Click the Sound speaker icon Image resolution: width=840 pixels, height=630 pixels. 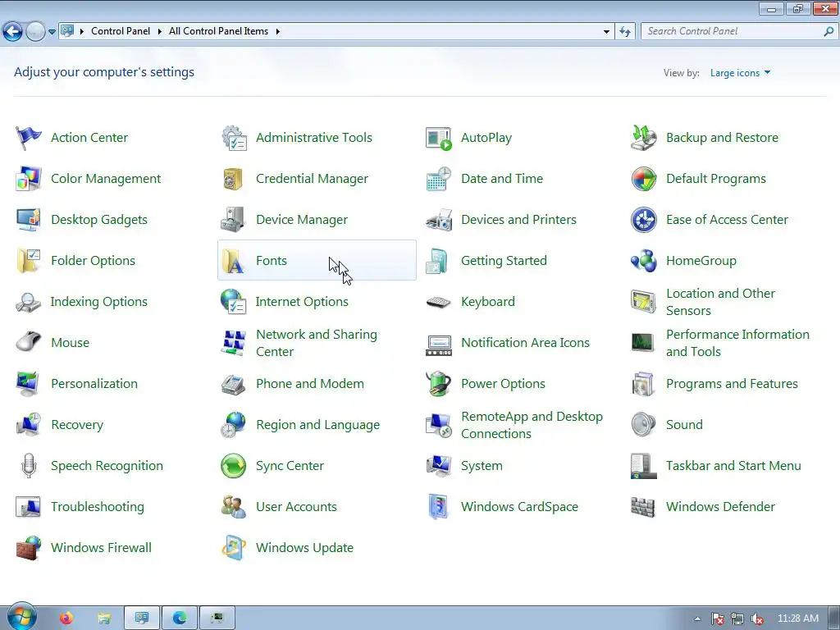point(643,424)
